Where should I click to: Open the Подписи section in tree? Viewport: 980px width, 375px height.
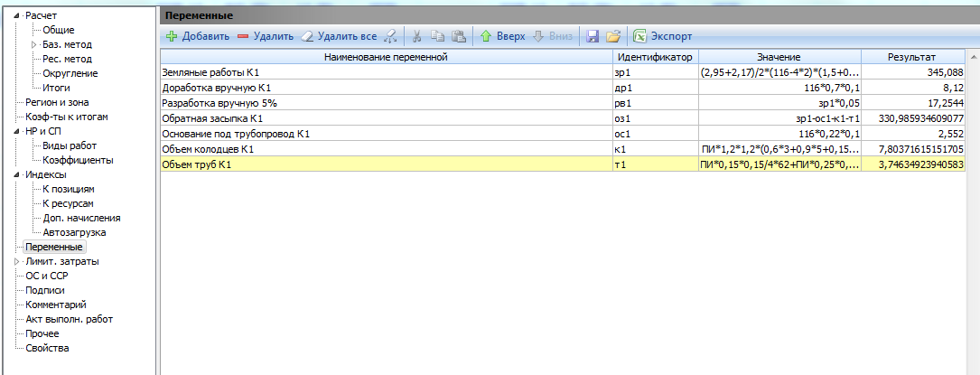coord(45,290)
